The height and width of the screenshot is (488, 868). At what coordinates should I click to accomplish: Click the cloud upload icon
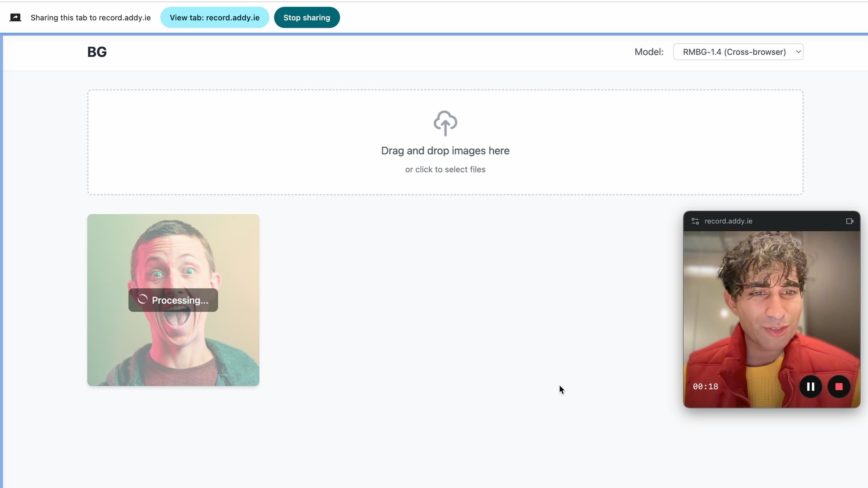tap(445, 123)
